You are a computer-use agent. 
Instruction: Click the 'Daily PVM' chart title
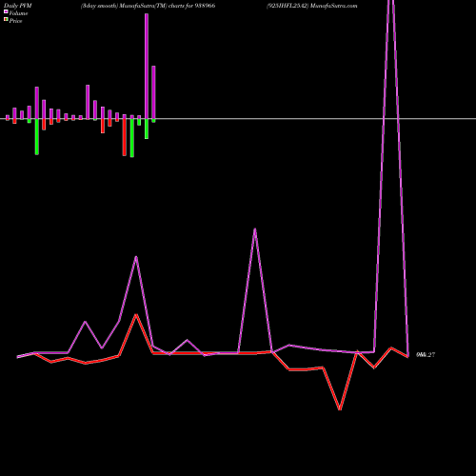point(18,6)
